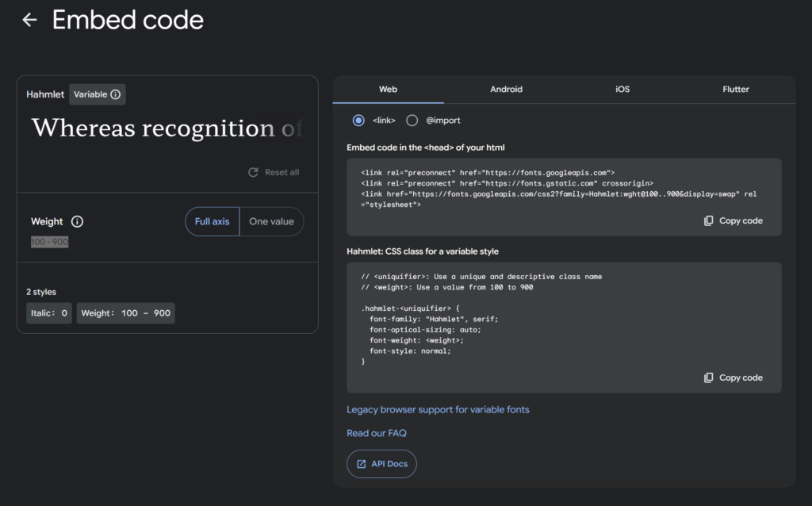Click the external link icon on API Docs
Screen dimensions: 812x506
[361, 464]
